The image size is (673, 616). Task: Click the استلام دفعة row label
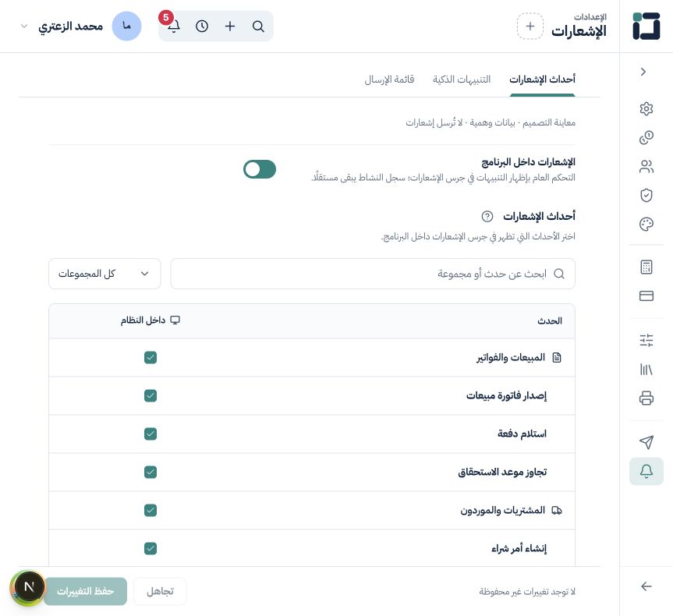522,434
